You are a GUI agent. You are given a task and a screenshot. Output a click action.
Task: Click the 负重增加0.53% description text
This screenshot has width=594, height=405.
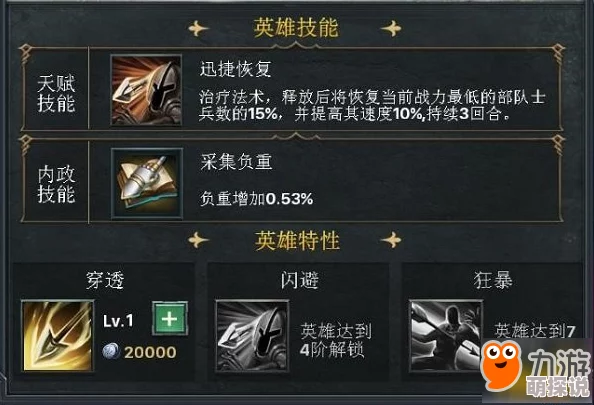click(x=256, y=199)
